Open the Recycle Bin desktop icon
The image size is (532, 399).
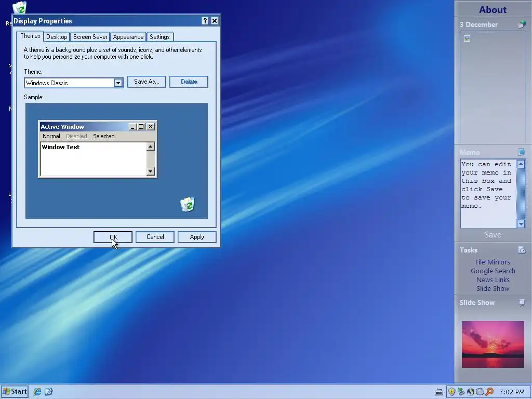(19, 7)
